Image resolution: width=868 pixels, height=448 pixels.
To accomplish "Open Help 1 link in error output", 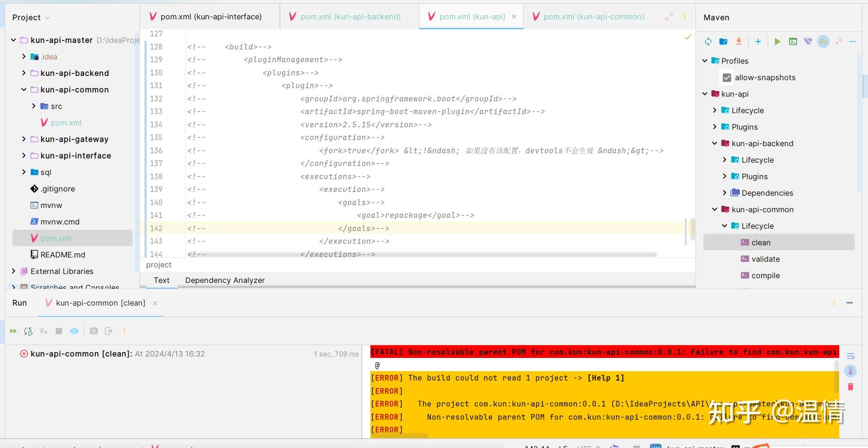I will point(606,378).
